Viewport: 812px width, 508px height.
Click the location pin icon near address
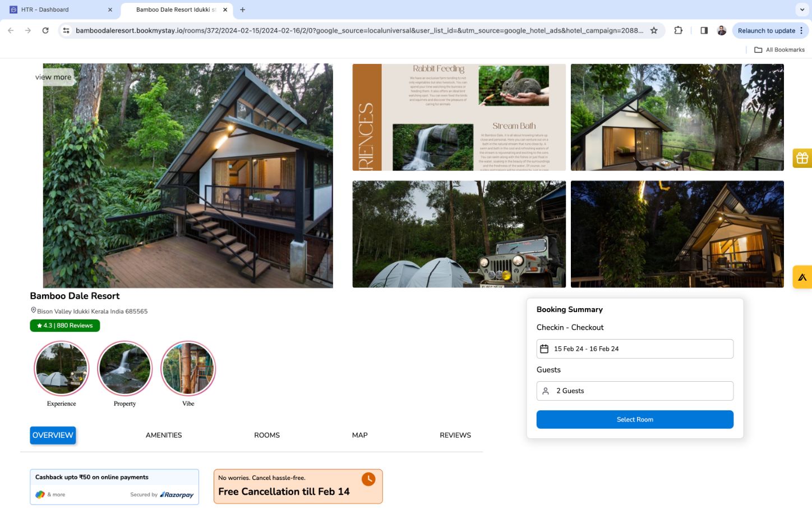(33, 310)
